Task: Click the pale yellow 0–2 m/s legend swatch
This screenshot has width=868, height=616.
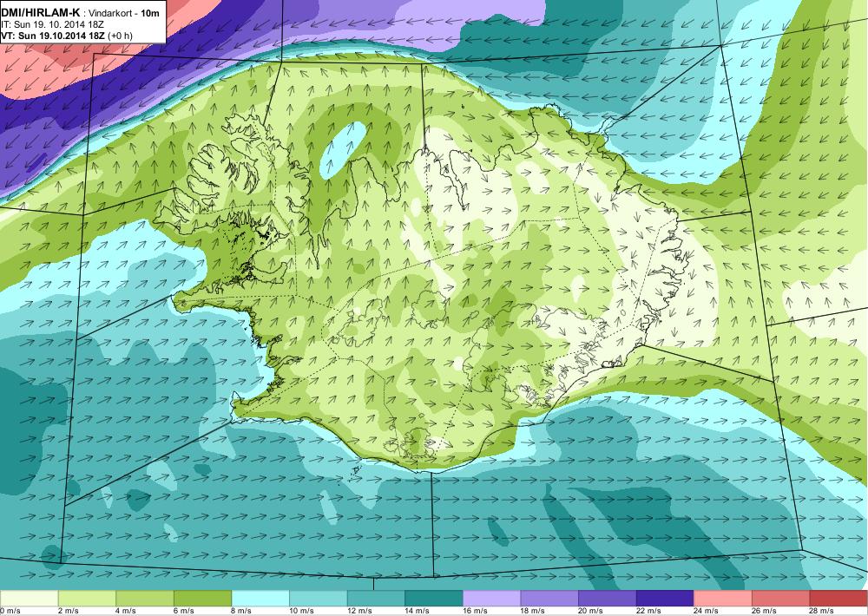Action: click(x=29, y=599)
